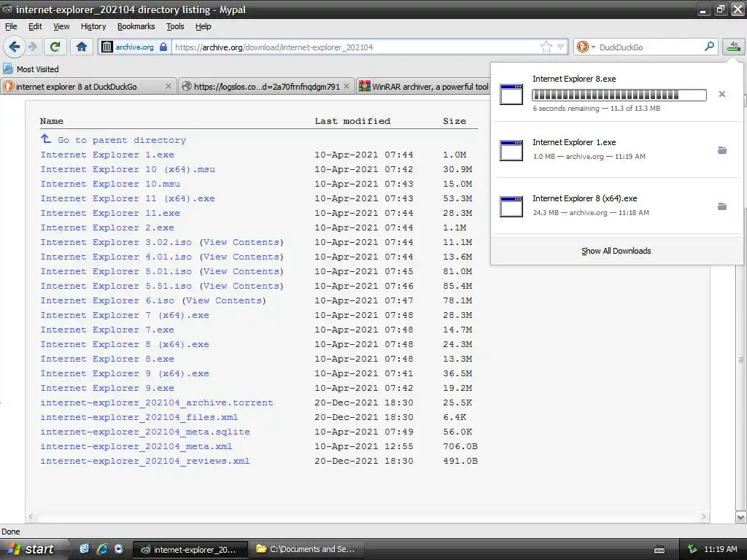Click internet-explorer_202104_archive.torrent link
747x560 pixels.
[x=157, y=402]
